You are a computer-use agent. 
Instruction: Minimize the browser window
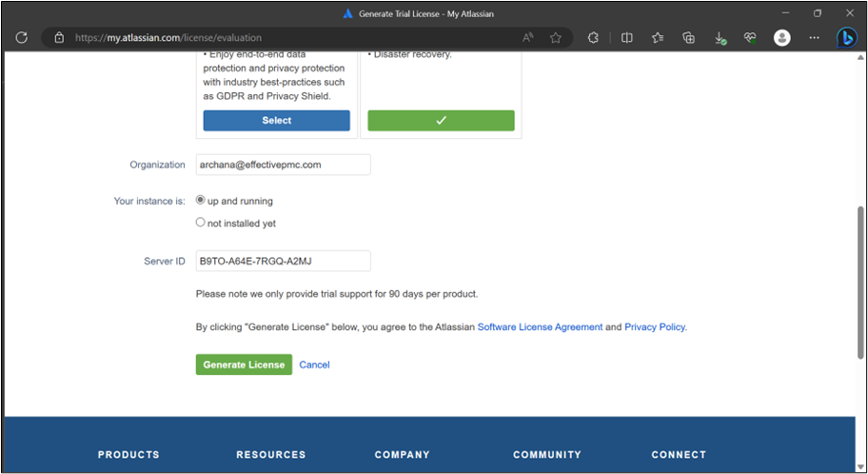(x=785, y=12)
